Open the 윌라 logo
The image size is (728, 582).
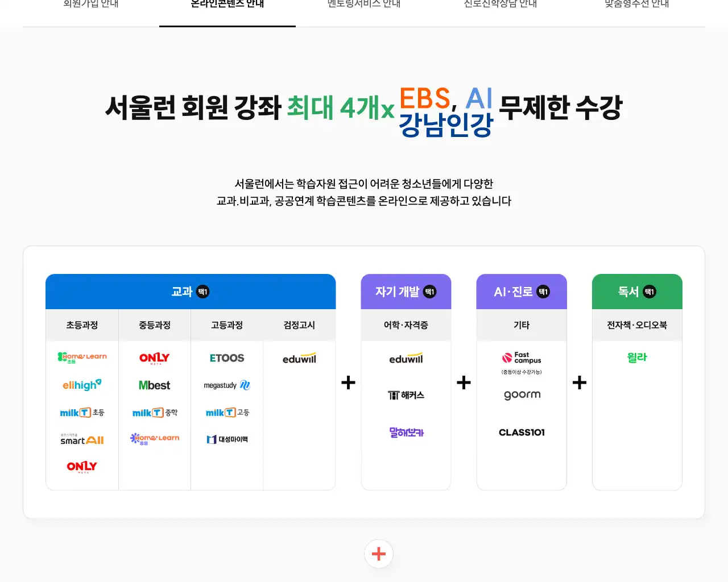click(x=637, y=357)
